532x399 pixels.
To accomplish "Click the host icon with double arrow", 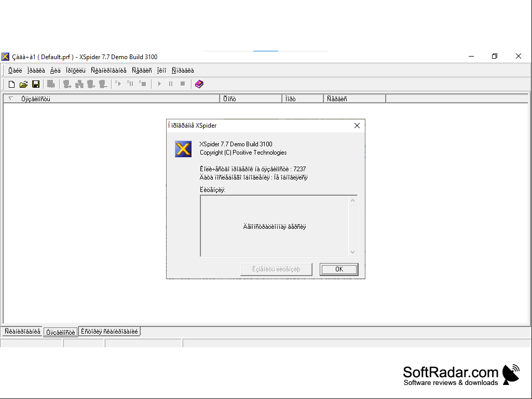I will coord(91,84).
